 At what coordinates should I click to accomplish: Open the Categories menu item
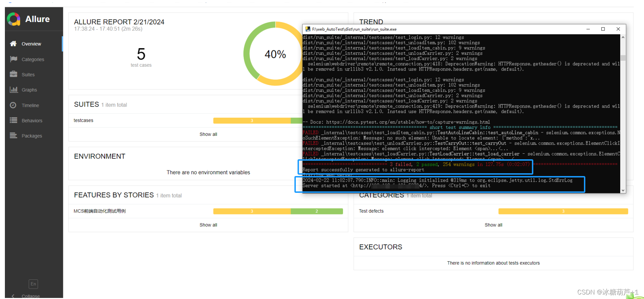click(34, 59)
